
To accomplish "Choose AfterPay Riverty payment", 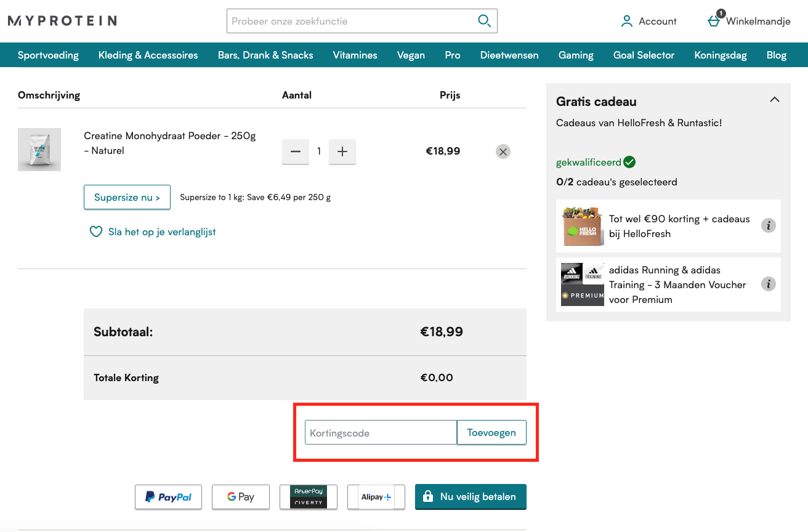I will coord(309,497).
